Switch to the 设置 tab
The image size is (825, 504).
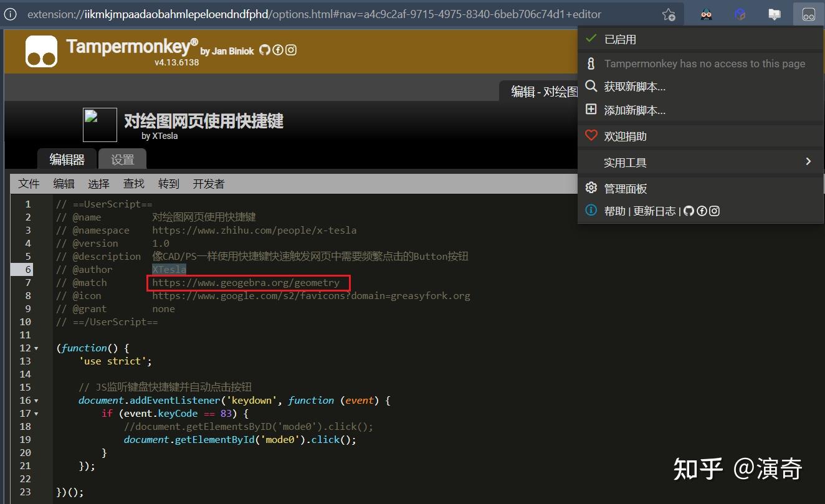pyautogui.click(x=122, y=159)
